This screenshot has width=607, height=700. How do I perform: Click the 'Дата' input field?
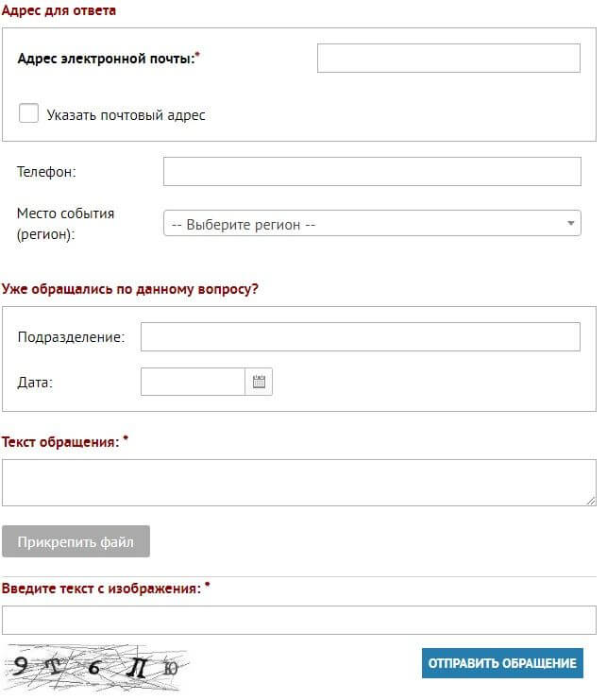(193, 383)
